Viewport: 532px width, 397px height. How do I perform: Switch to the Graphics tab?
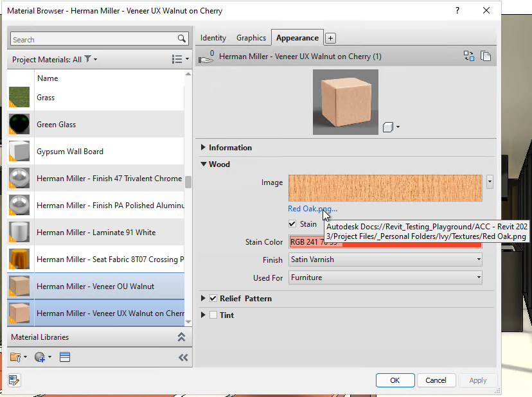[x=251, y=38]
